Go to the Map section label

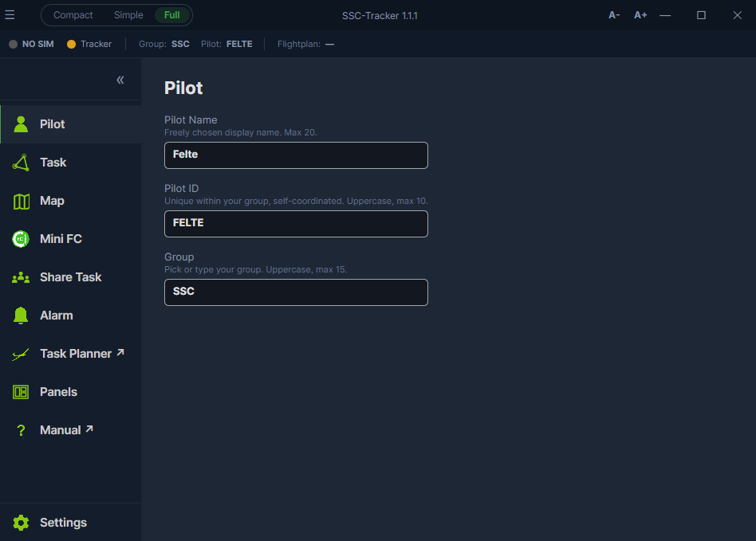point(52,201)
